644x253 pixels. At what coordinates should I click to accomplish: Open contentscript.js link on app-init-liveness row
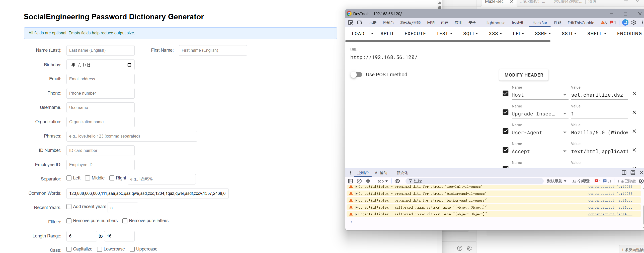point(610,186)
